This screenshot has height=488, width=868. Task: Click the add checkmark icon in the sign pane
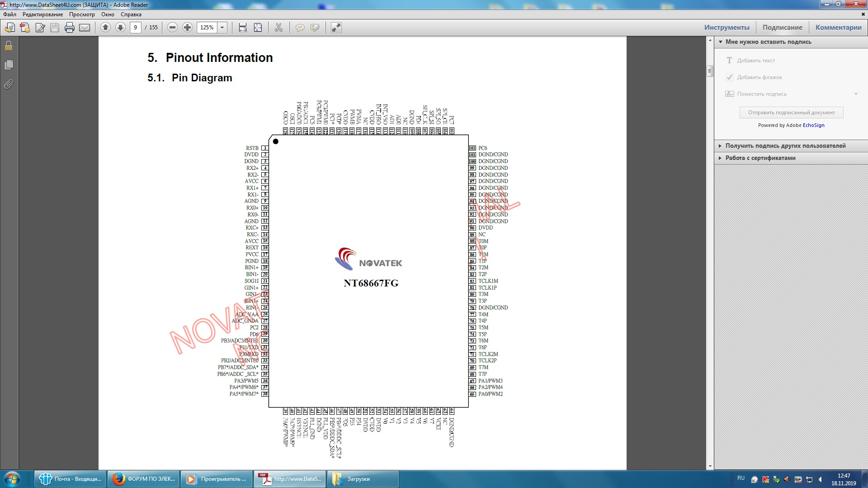click(729, 77)
